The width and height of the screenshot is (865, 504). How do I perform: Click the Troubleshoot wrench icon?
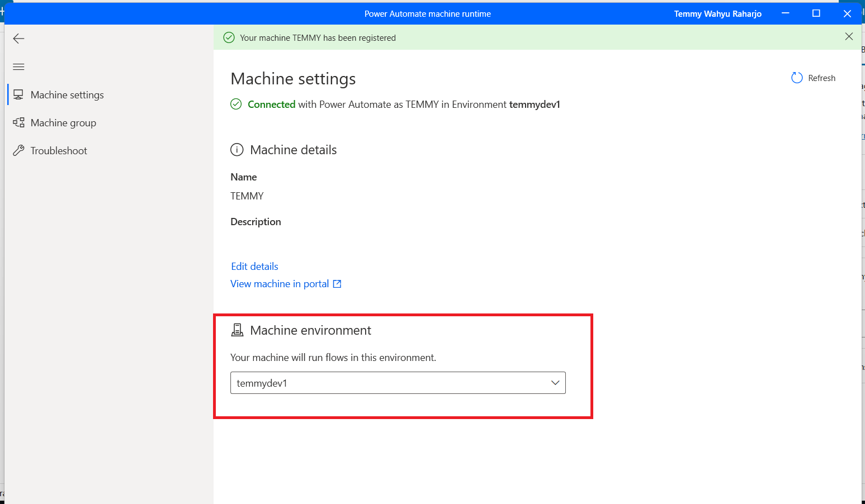[x=18, y=150]
